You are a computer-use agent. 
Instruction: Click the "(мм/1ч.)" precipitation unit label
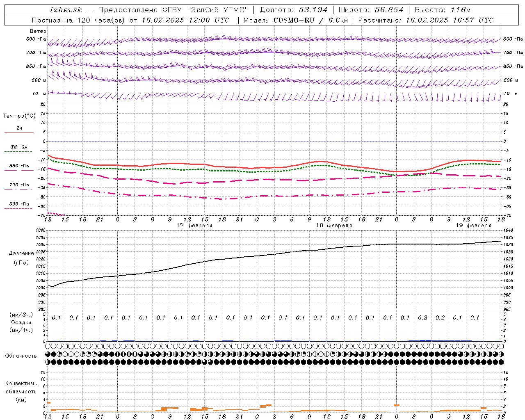(21, 330)
